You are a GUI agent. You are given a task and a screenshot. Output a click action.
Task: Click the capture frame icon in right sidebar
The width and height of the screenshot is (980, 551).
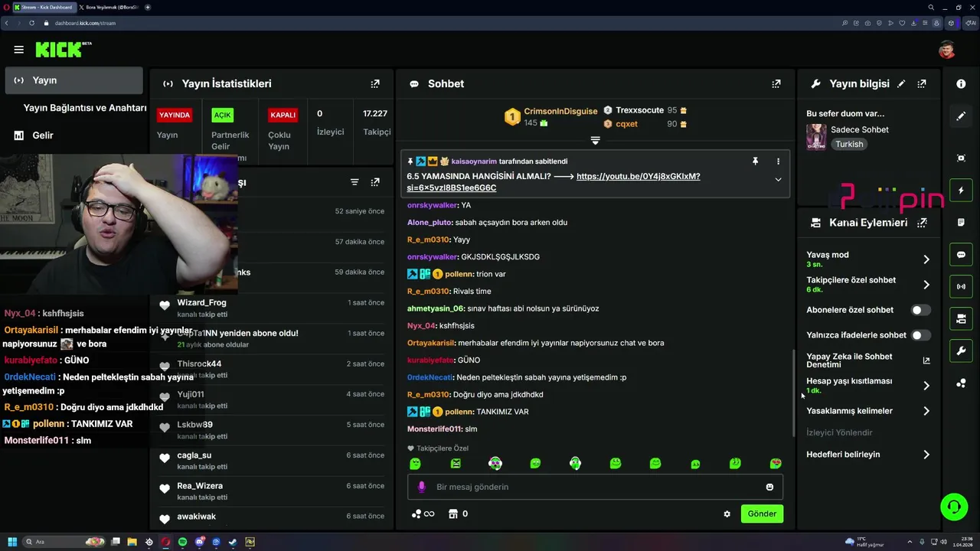[961, 158]
